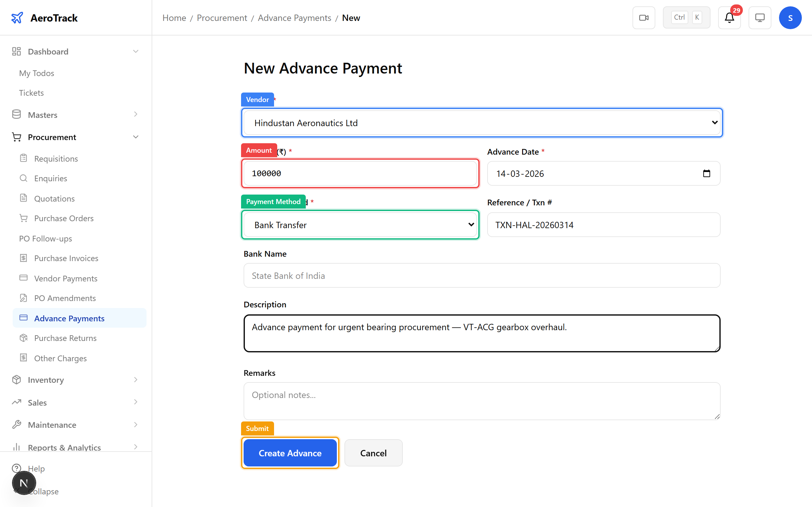Click the Vendor Payments card icon
This screenshot has height=507, width=812.
pos(23,278)
